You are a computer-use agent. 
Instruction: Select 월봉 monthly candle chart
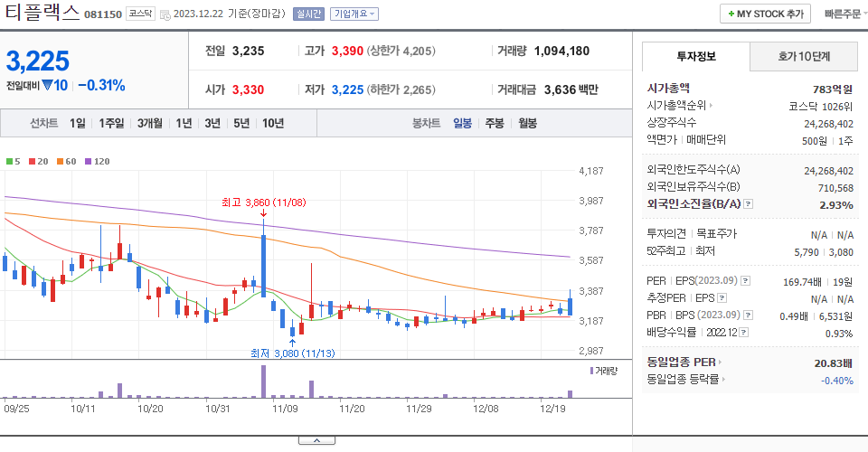pos(527,123)
